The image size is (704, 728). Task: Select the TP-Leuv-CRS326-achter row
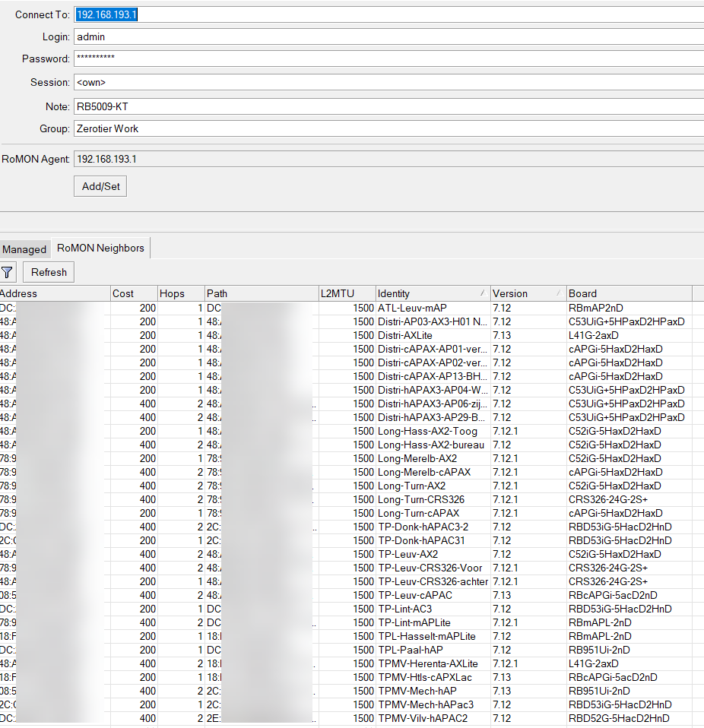(x=352, y=581)
